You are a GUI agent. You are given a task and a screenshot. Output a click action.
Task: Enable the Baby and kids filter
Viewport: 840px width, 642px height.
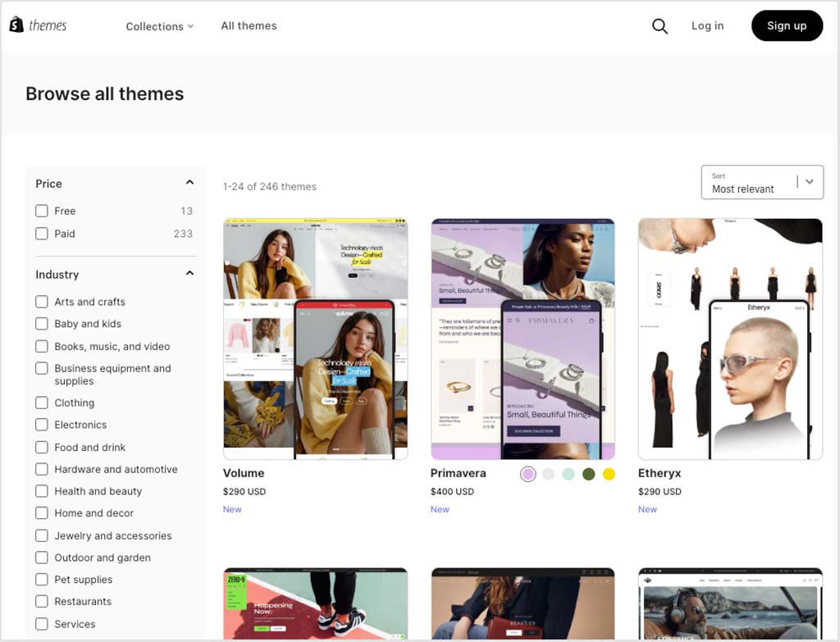[41, 323]
